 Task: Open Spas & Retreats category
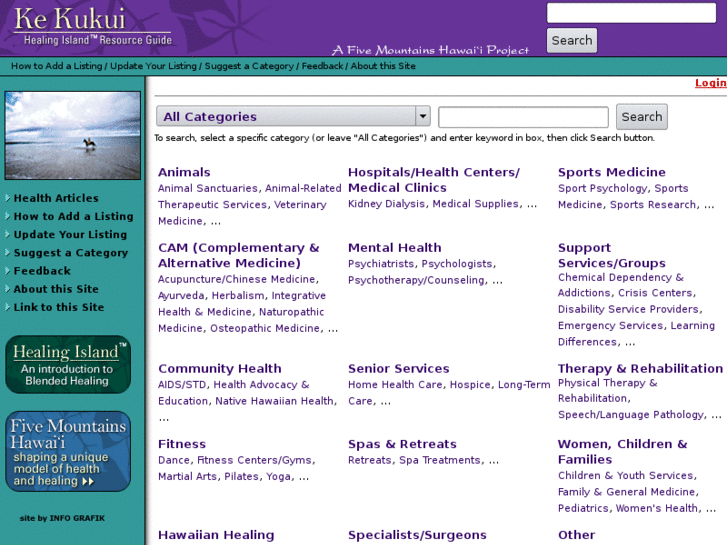point(402,444)
